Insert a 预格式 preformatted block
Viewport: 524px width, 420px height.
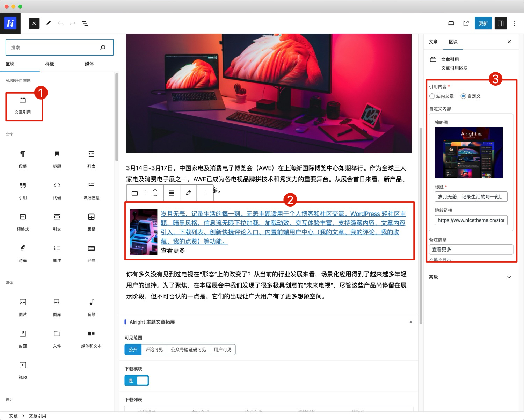click(23, 222)
